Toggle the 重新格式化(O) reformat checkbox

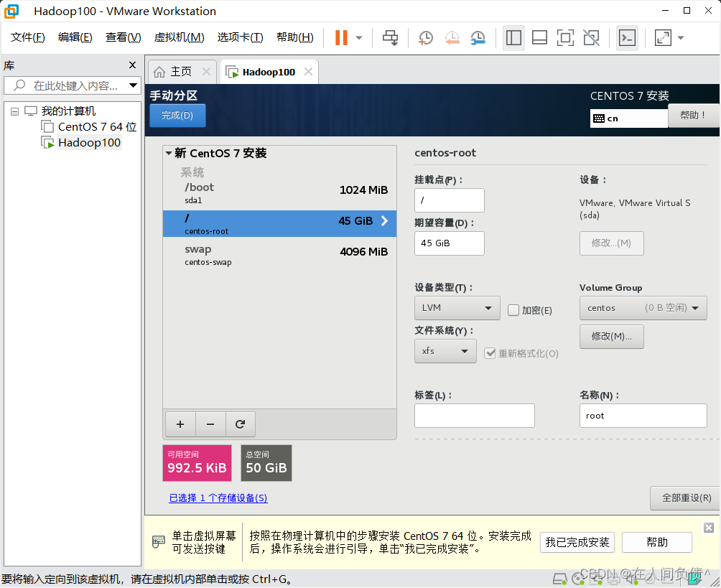click(490, 353)
